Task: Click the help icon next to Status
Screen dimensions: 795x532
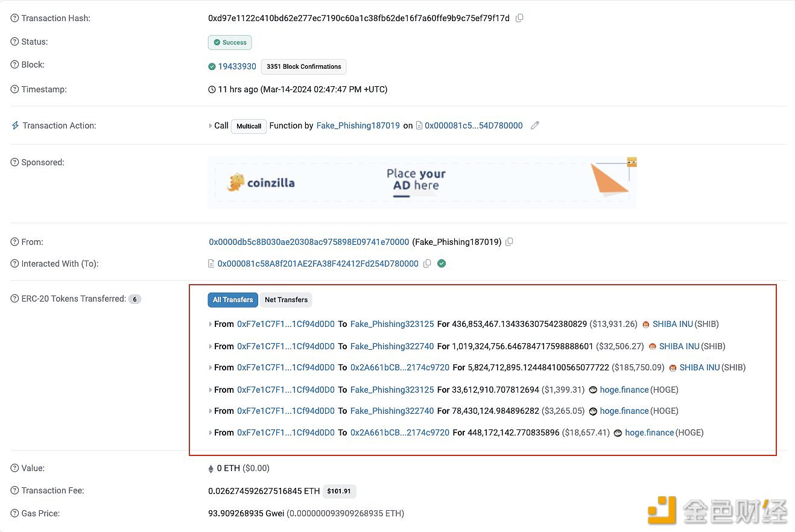Action: pos(14,42)
